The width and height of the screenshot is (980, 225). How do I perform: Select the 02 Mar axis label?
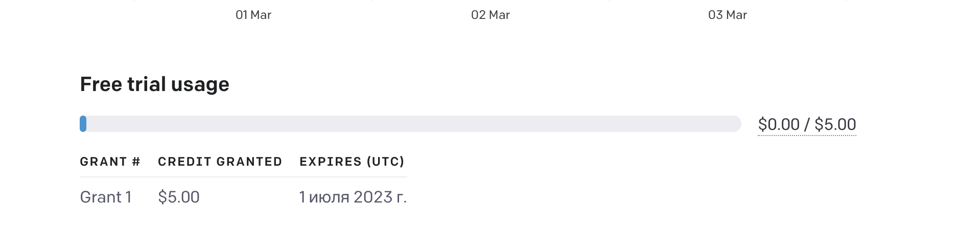point(490,15)
